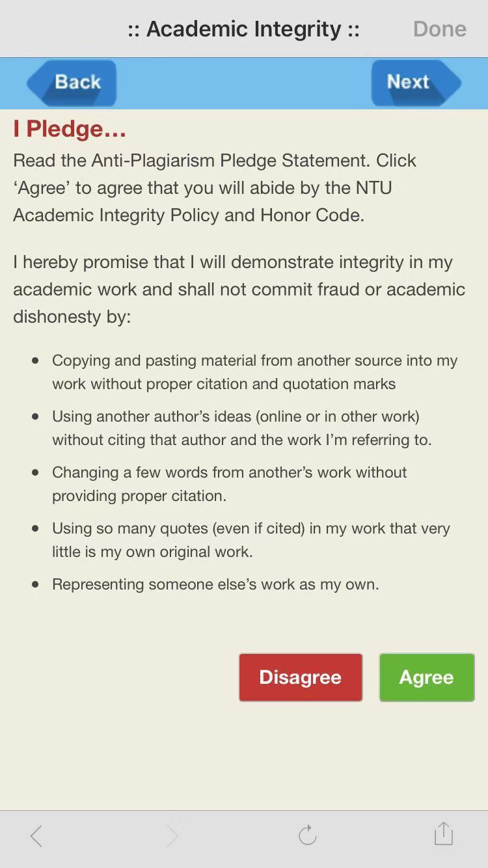Tap the browser forward chevron icon
488x868 pixels.
(172, 835)
